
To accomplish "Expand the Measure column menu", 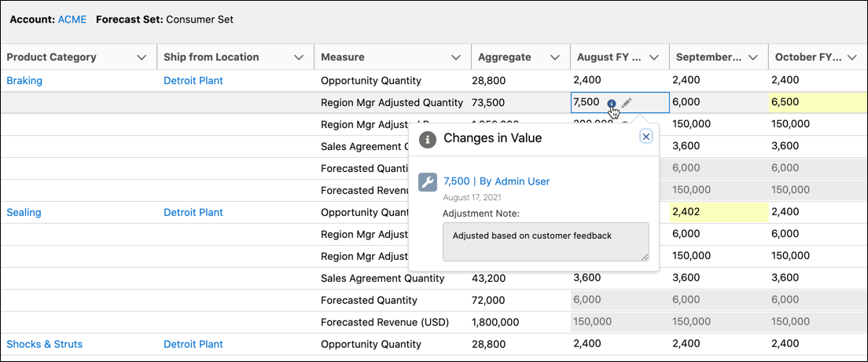I will point(456,57).
